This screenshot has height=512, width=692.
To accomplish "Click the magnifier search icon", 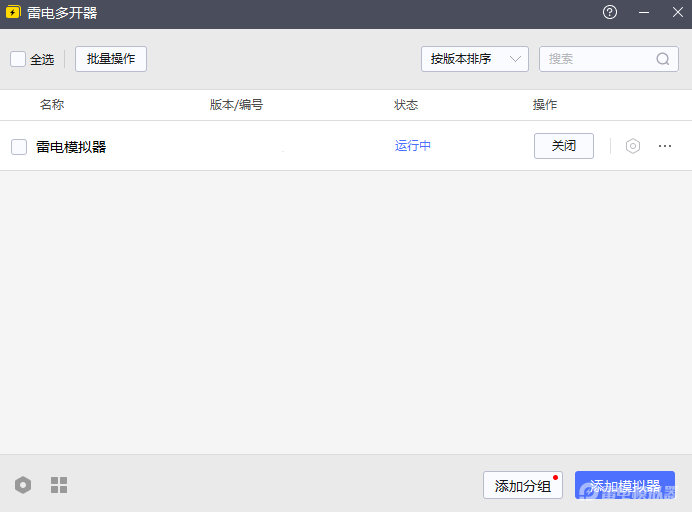I will pos(663,59).
